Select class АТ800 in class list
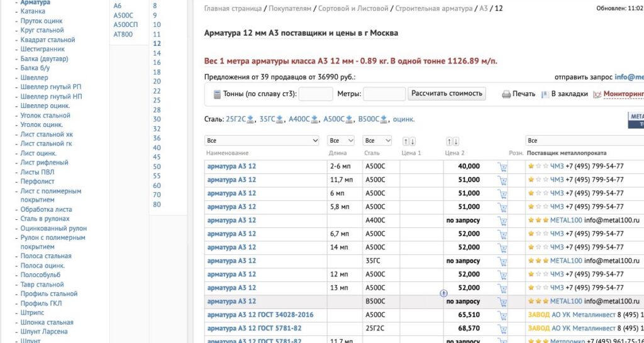Image resolution: width=644 pixels, height=343 pixels. (x=123, y=35)
